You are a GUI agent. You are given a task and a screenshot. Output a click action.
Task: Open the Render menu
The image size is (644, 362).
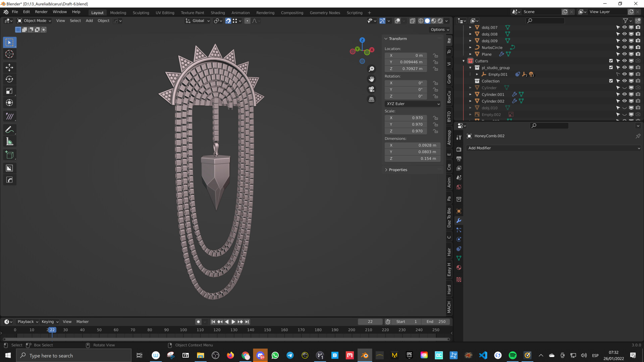pos(41,12)
